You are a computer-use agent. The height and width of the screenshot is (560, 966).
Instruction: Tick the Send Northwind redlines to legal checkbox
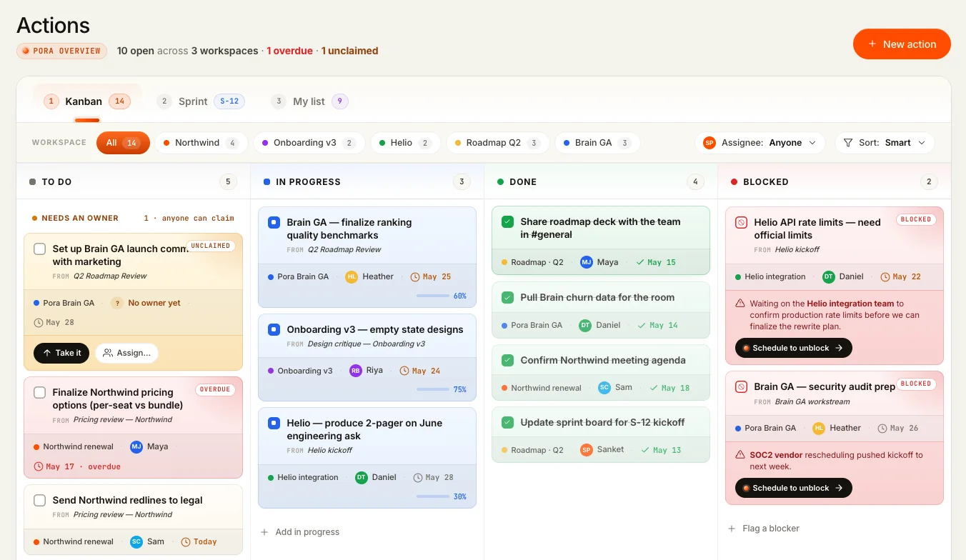click(x=40, y=501)
